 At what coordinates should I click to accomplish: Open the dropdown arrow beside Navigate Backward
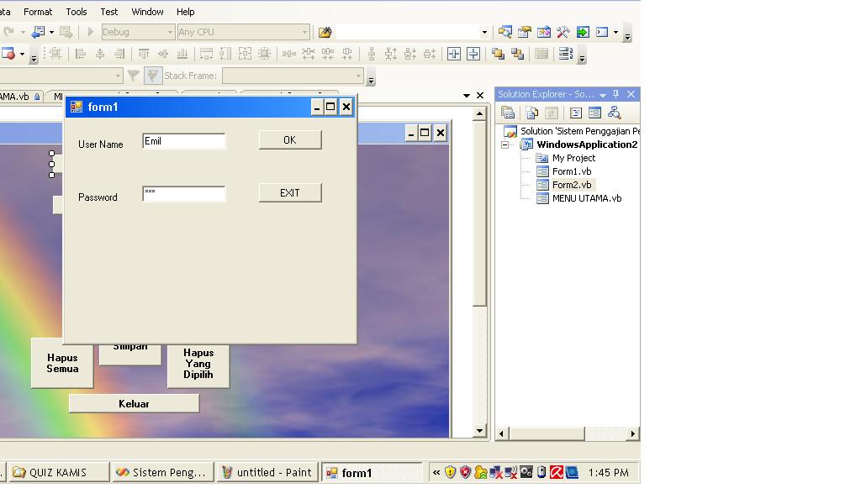coord(51,33)
